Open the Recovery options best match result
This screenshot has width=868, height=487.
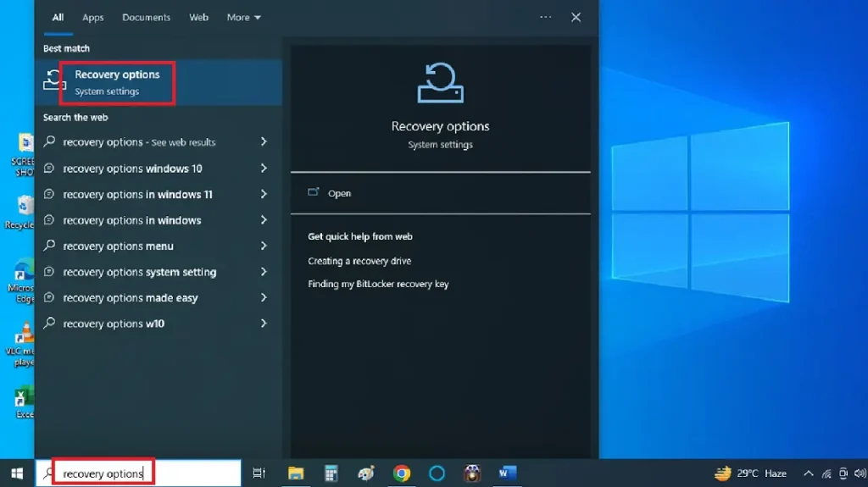(x=159, y=82)
